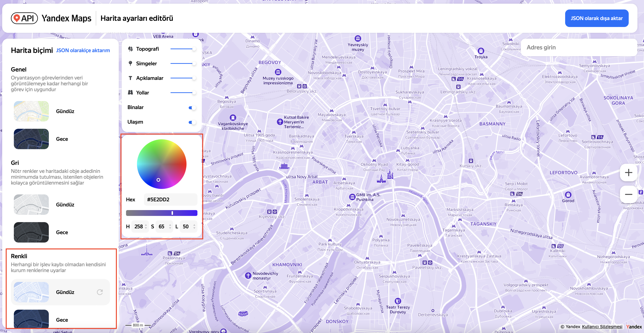This screenshot has height=333, width=644.
Task: Click JSON olarak dışa aktar button
Action: click(596, 18)
